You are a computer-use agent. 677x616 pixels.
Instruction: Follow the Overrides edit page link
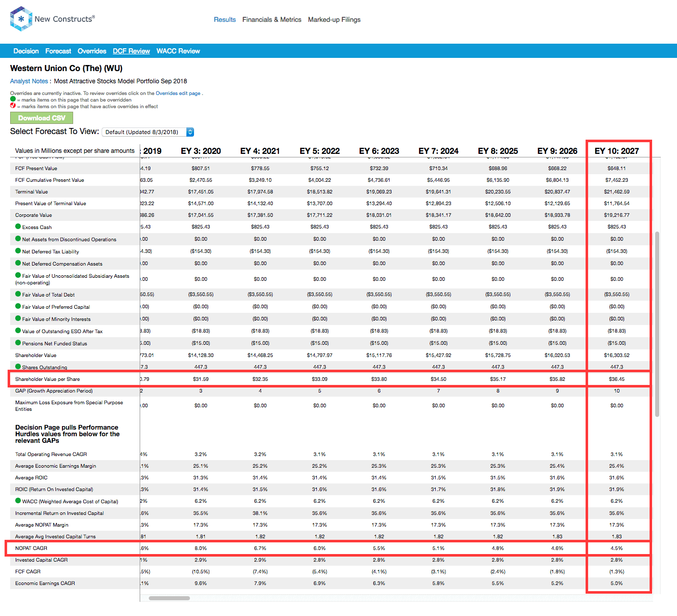[178, 93]
